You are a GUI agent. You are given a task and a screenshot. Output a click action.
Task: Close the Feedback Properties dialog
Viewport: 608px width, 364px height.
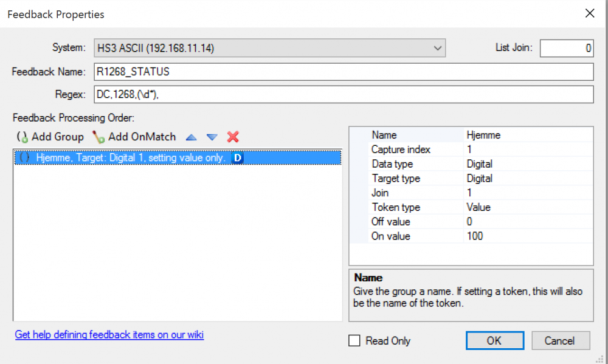589,13
